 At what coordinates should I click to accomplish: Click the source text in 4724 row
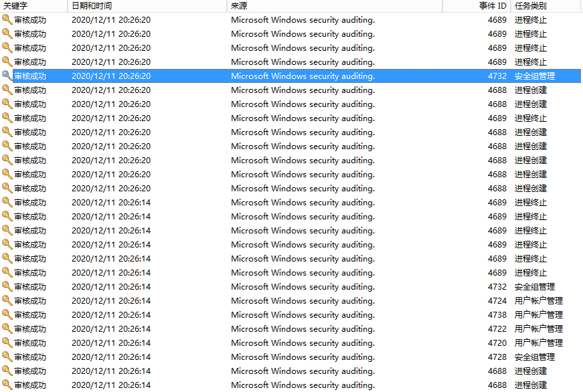tap(303, 300)
